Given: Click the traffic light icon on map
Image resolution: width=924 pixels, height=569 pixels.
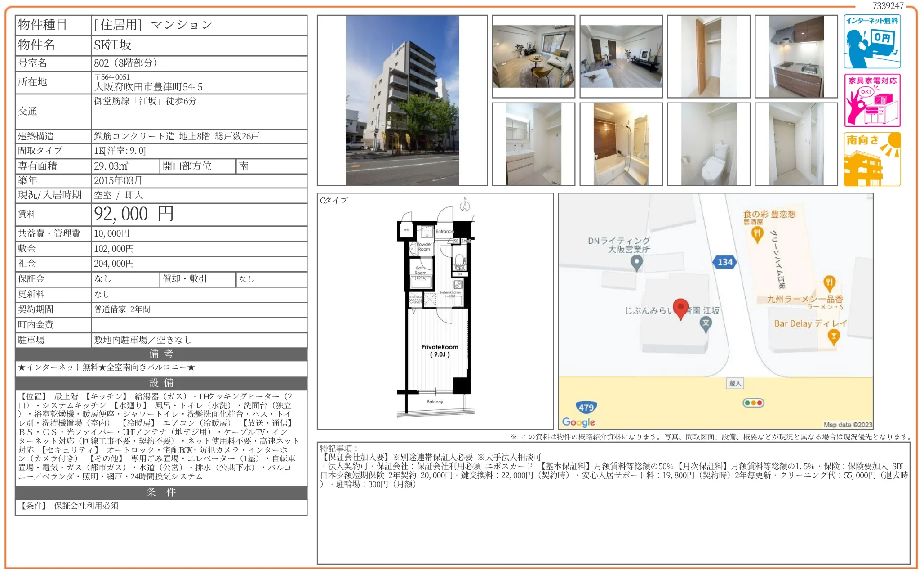Looking at the screenshot, I should pyautogui.click(x=754, y=403).
